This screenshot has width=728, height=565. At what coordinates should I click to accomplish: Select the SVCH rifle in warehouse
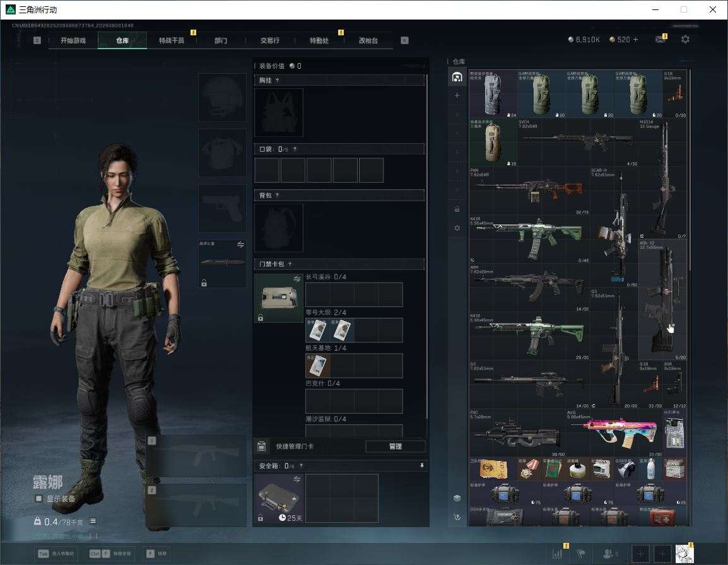pos(578,143)
